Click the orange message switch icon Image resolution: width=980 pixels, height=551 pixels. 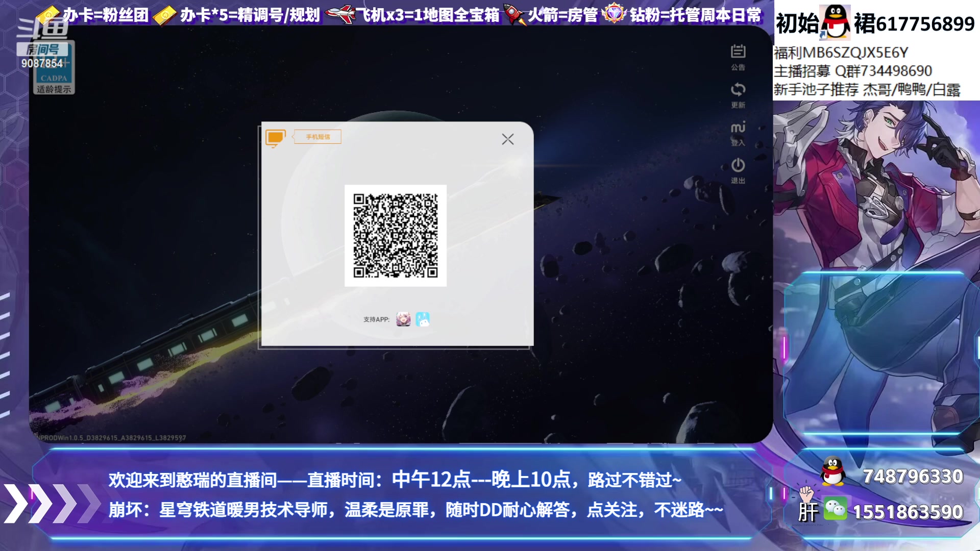[x=275, y=138]
